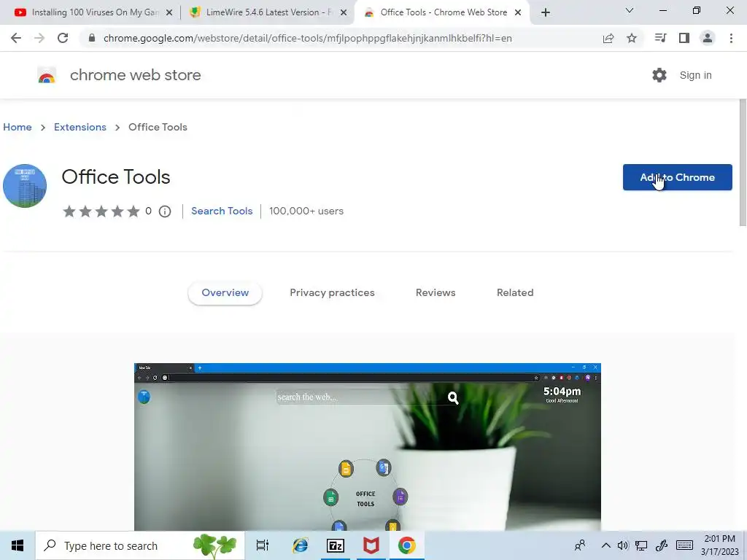Click the rating info circle icon
The image size is (747, 560).
coord(165,211)
